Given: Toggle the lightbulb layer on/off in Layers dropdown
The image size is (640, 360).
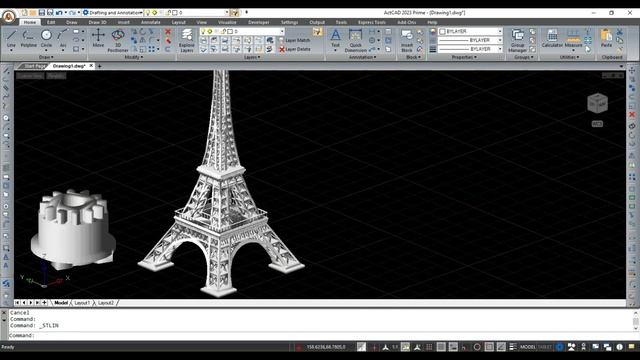Looking at the screenshot, I should tap(203, 31).
